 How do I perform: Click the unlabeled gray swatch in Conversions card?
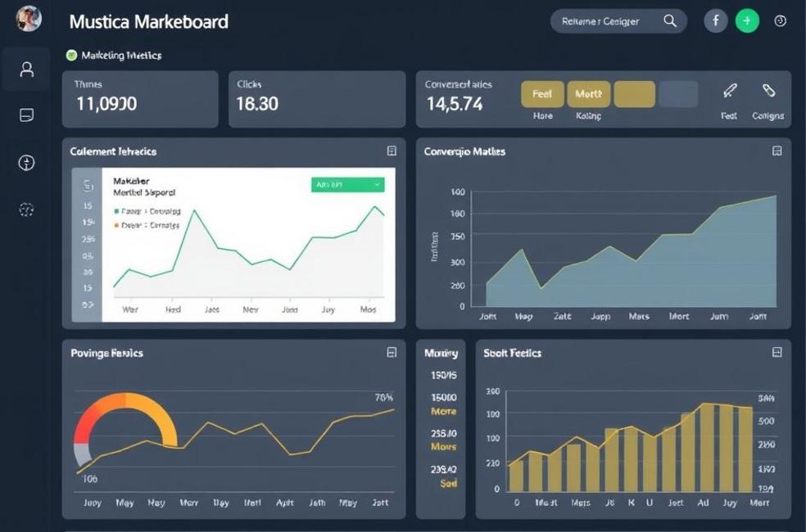(678, 94)
